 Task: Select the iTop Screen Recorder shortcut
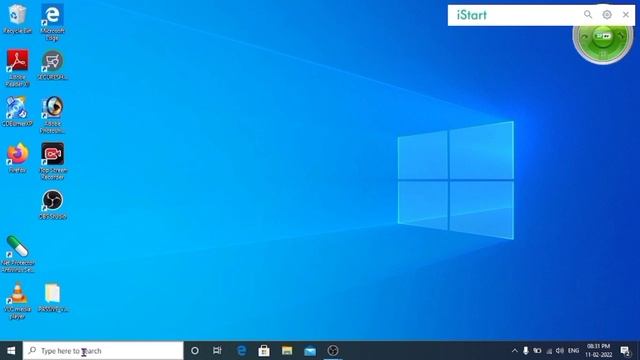pos(52,161)
